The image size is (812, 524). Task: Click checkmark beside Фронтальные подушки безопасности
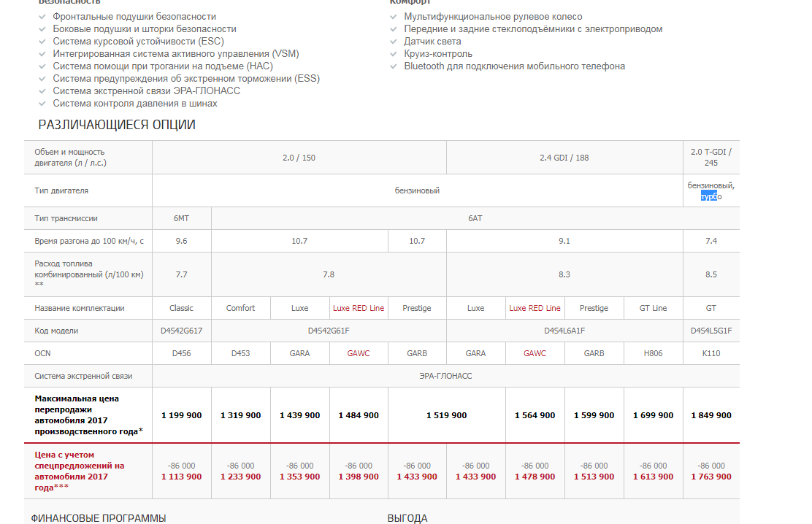(x=44, y=17)
